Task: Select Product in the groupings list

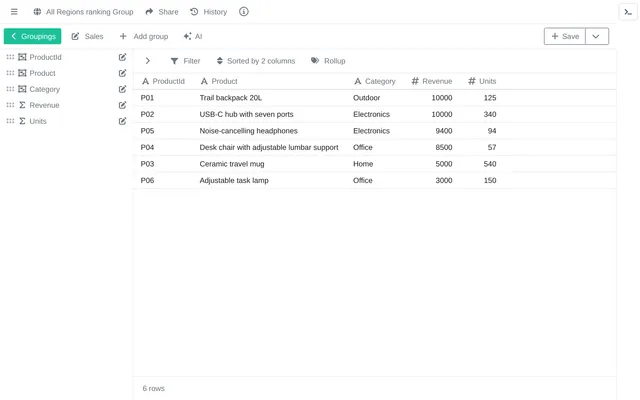Action: [x=42, y=73]
